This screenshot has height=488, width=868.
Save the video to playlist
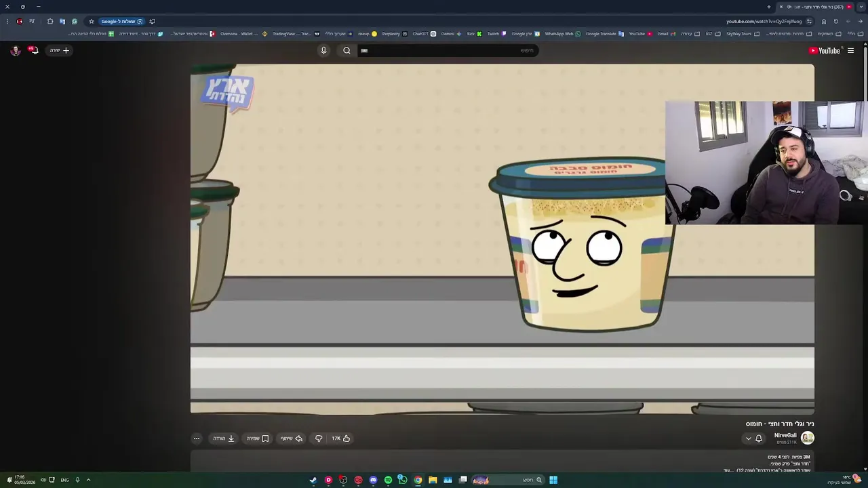tap(258, 439)
